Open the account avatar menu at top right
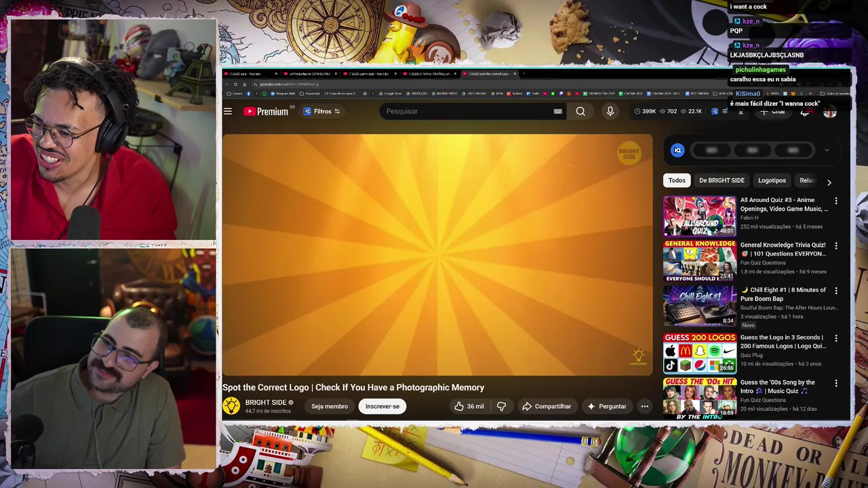The image size is (868, 488). (829, 112)
